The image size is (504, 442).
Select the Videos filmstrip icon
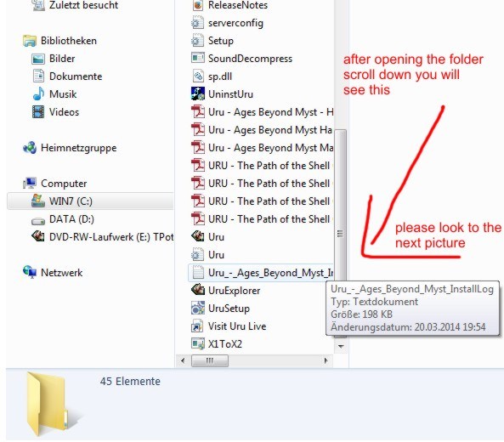[38, 112]
